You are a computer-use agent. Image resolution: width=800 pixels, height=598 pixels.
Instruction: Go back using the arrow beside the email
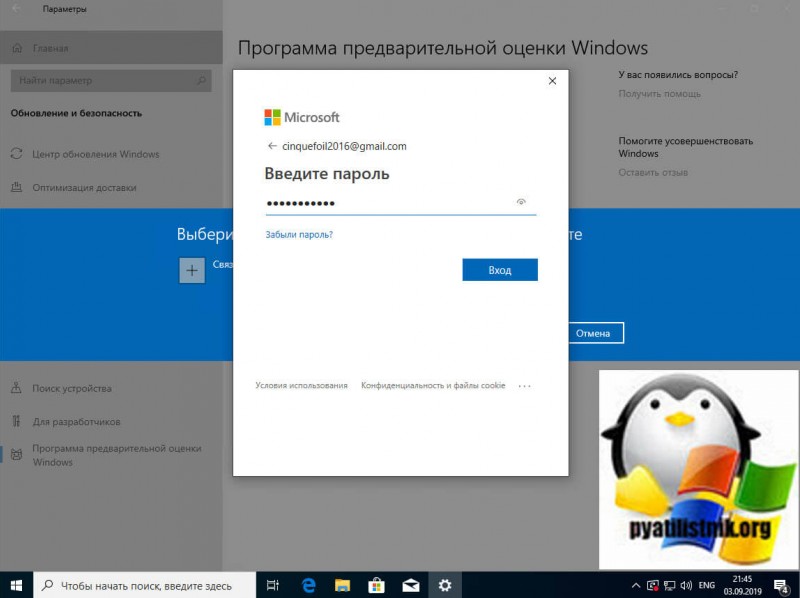tap(272, 146)
